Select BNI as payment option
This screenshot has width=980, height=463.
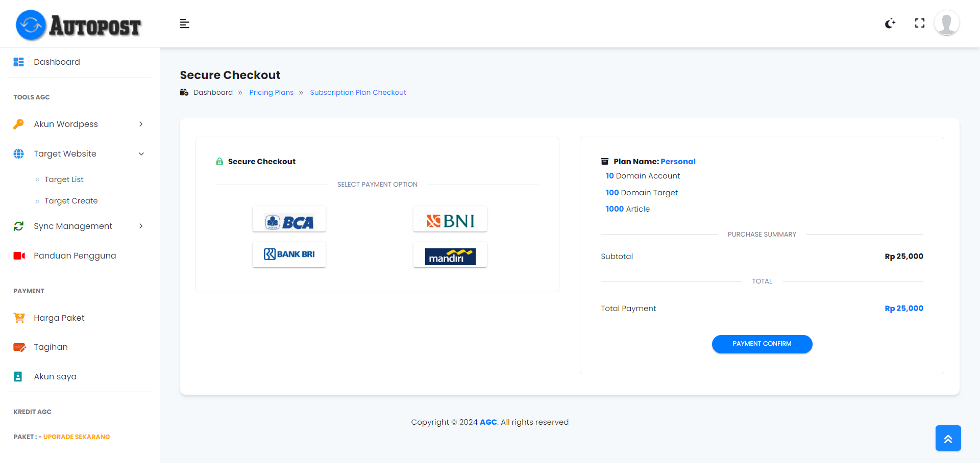(450, 219)
